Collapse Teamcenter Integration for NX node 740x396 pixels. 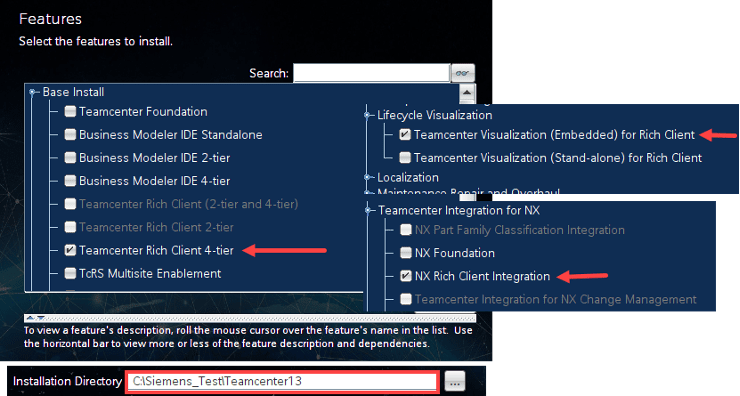tap(368, 211)
